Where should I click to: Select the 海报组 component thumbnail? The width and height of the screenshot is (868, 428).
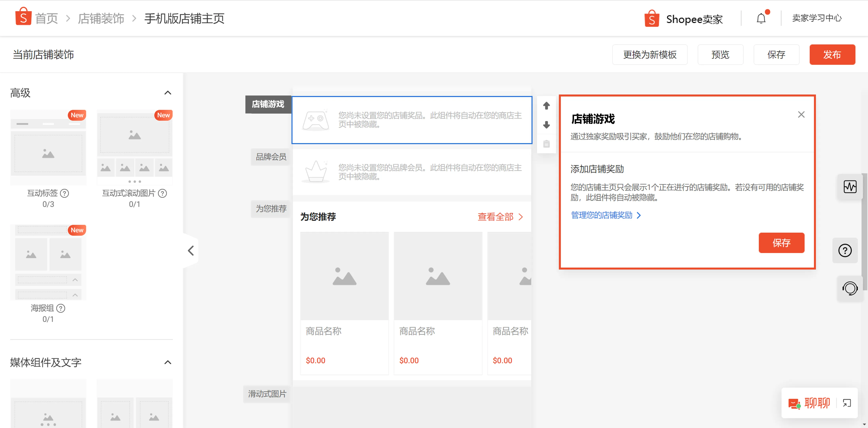pos(48,262)
